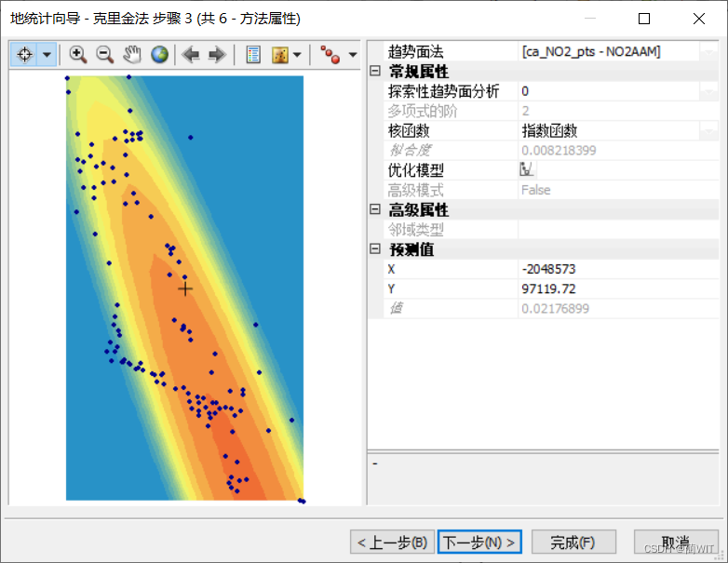Open the 核函数 dropdown showing 指数函数
The image size is (728, 563).
point(708,131)
